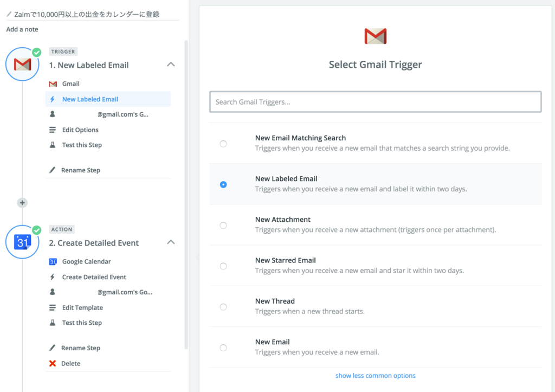
Task: Collapse the Create Detailed Event action step
Action: click(171, 242)
